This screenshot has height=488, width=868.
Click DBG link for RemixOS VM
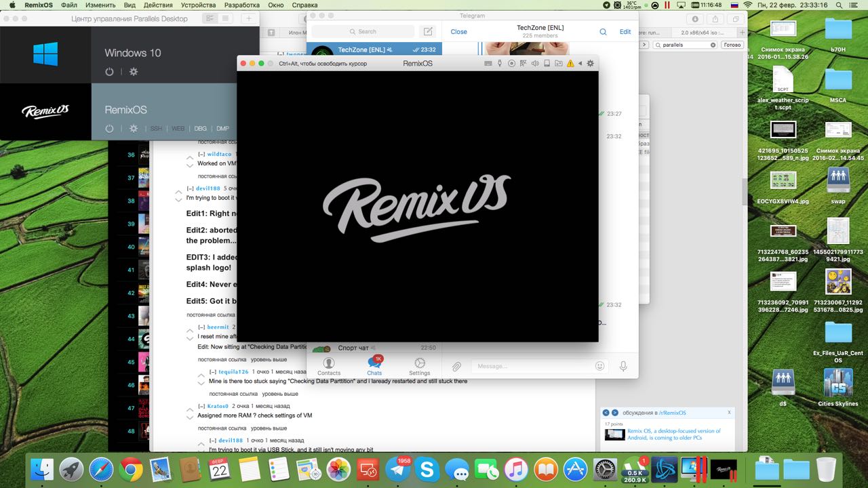(200, 129)
